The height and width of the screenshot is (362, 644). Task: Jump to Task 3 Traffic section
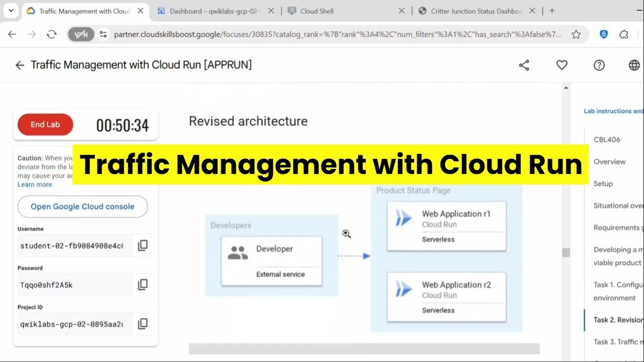pyautogui.click(x=618, y=342)
